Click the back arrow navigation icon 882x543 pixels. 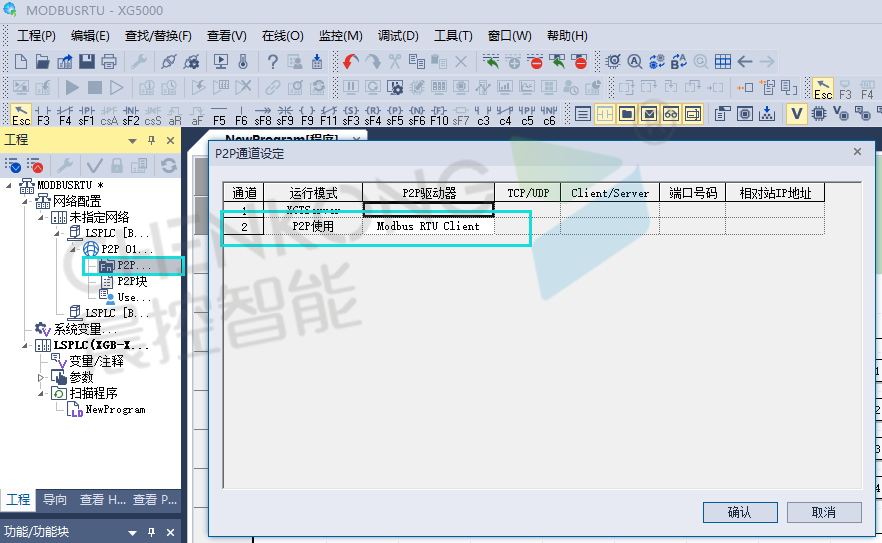745,62
